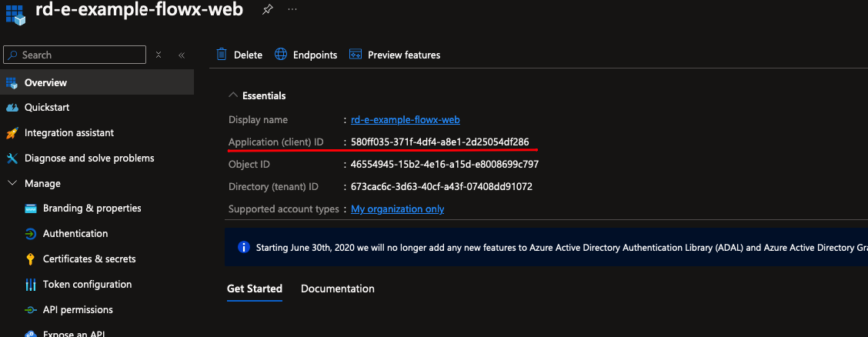This screenshot has height=337, width=868.
Task: Open the Overview menu item
Action: pyautogui.click(x=97, y=82)
